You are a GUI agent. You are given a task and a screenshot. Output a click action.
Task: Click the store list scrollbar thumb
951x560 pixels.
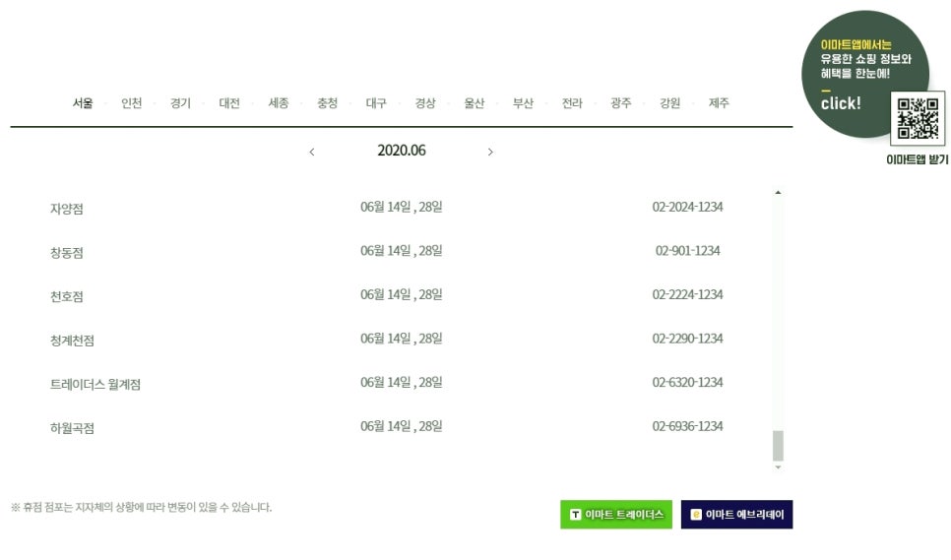[778, 446]
